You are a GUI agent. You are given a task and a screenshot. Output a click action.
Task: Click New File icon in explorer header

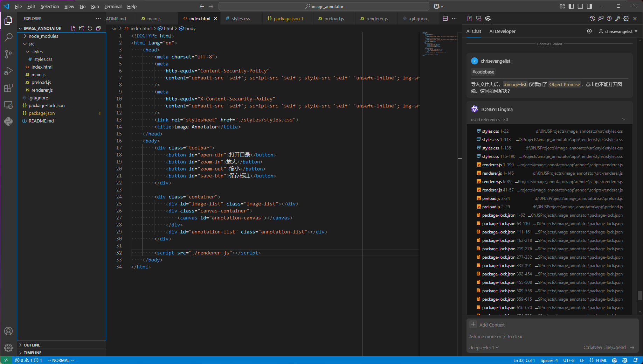[x=73, y=28]
